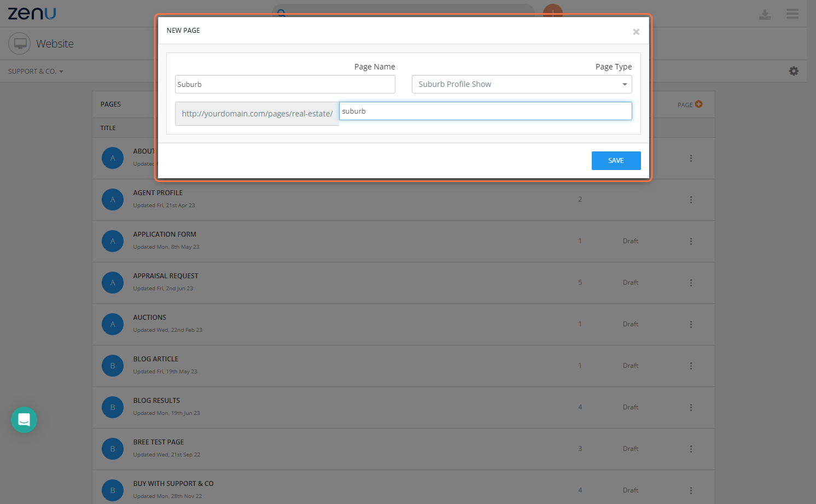Click the URL slug input field

click(486, 111)
